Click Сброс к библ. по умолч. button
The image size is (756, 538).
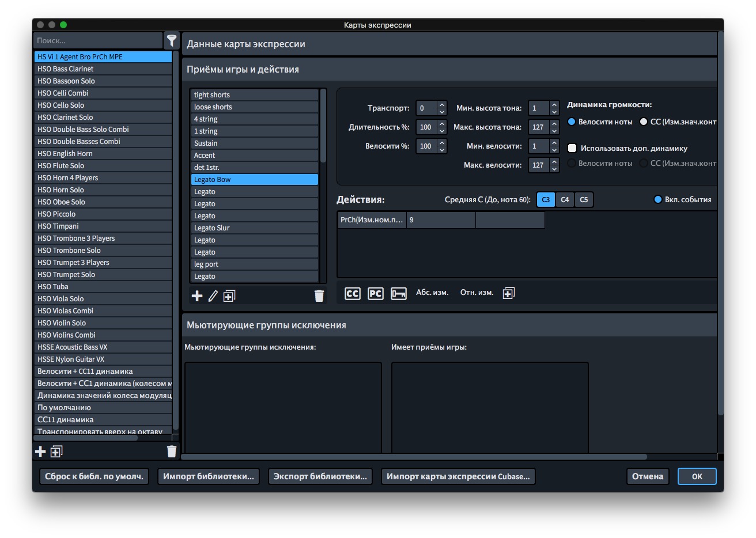(x=94, y=476)
